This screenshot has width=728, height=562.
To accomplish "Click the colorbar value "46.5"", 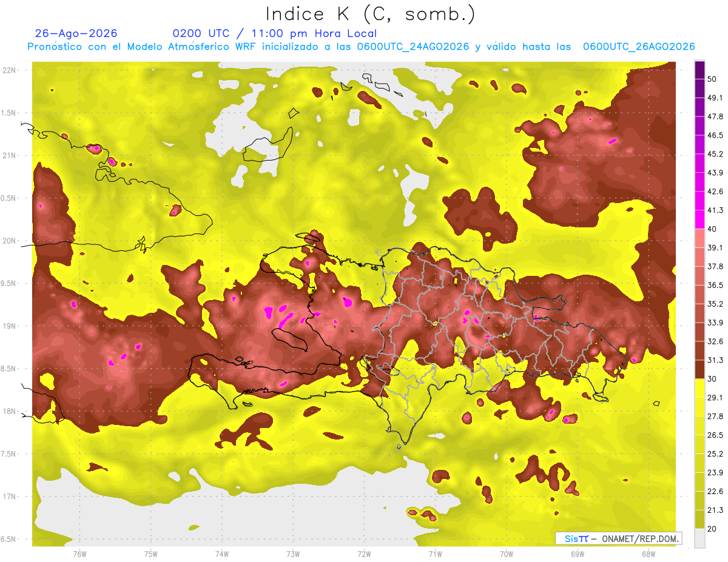I will click(x=715, y=135).
